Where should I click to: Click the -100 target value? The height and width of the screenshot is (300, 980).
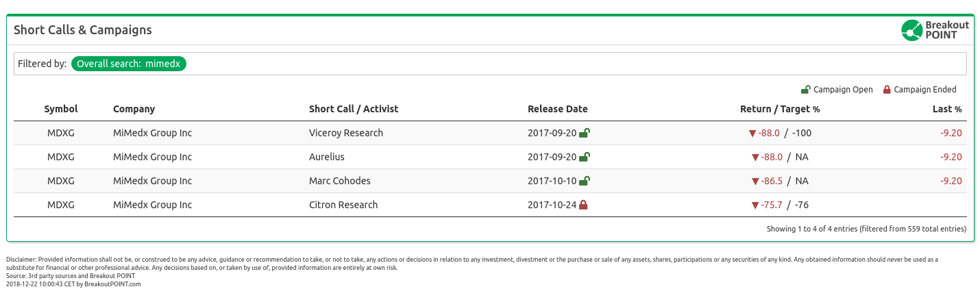point(802,133)
